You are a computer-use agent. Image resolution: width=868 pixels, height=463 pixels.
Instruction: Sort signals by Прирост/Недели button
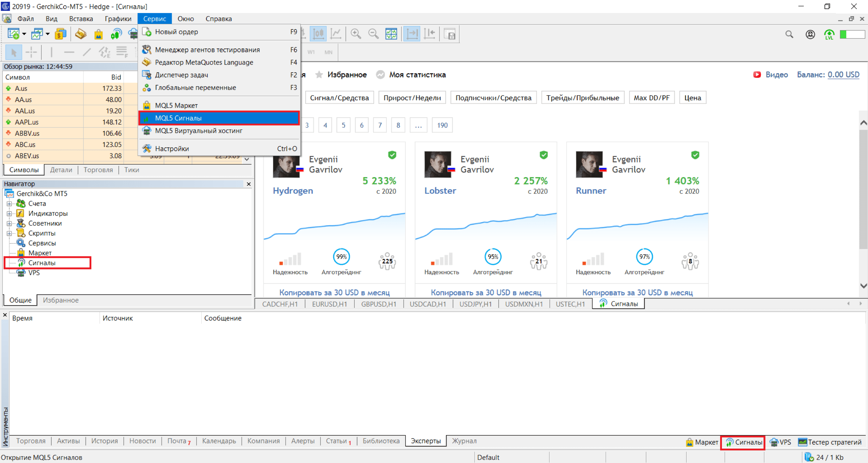[412, 98]
